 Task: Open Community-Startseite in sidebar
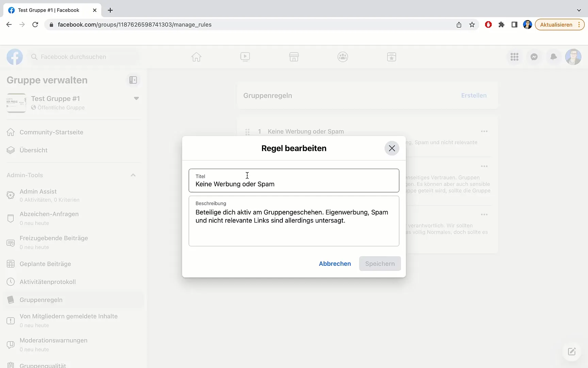[x=73, y=132]
